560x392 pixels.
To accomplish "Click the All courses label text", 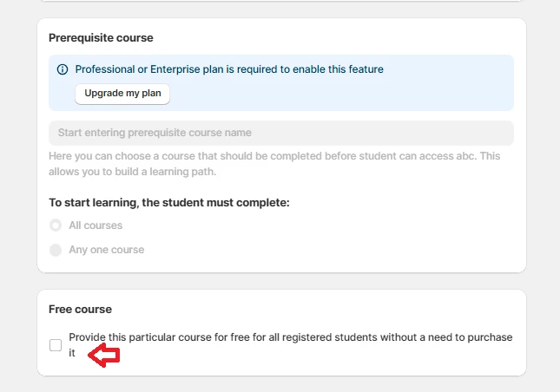I will click(96, 225).
